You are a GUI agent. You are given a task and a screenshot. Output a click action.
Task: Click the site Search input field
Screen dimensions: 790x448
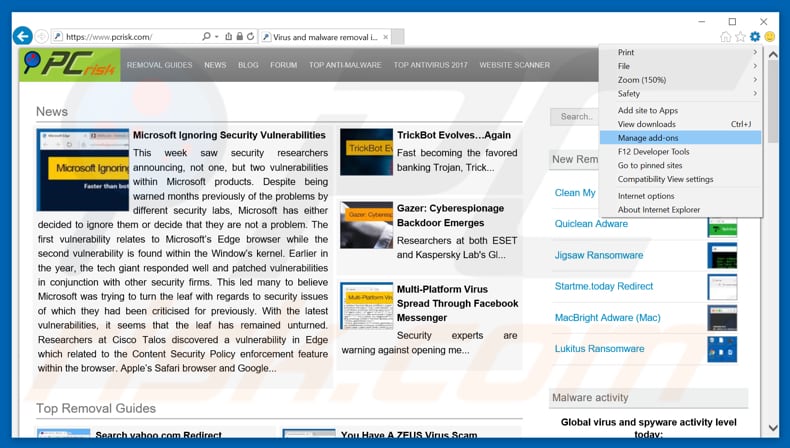click(x=574, y=116)
